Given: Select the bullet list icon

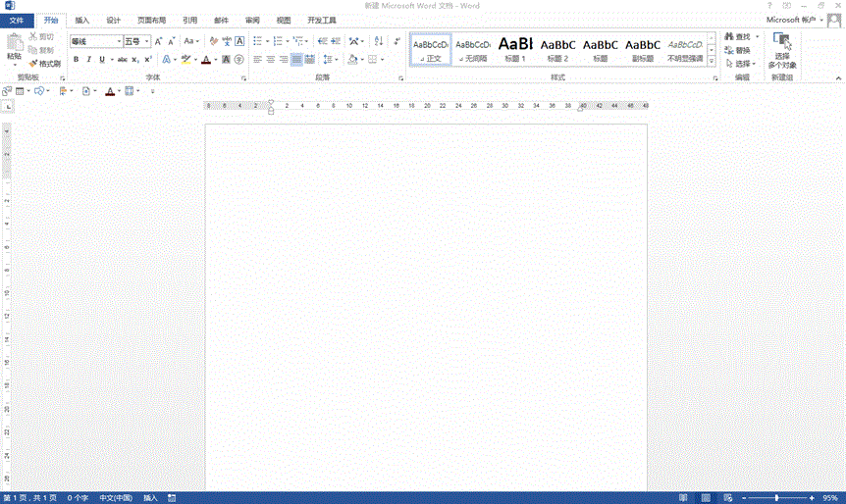Looking at the screenshot, I should (258, 41).
